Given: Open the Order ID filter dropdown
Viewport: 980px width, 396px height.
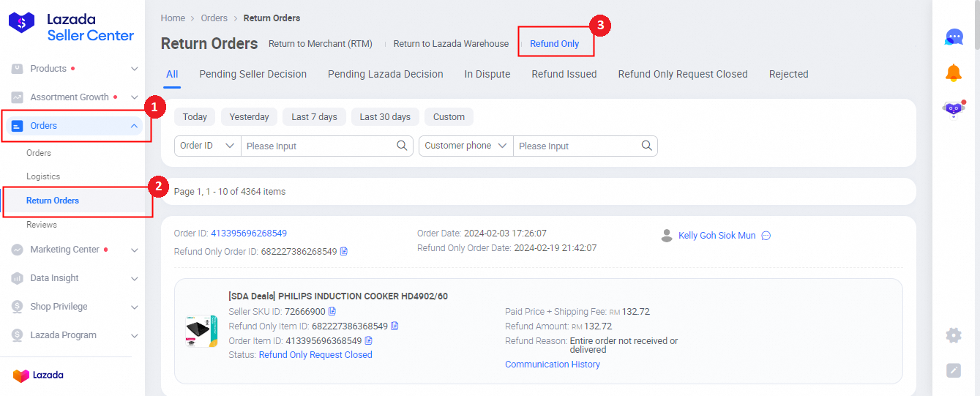Looking at the screenshot, I should point(208,146).
